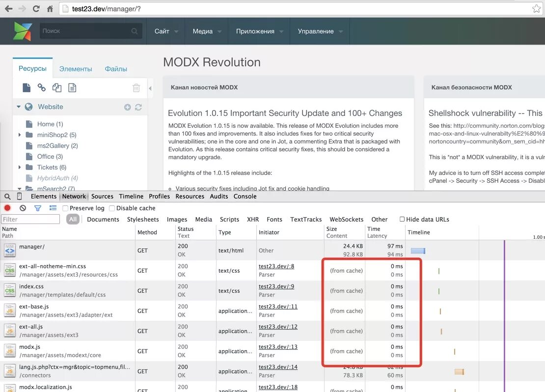Toggle the network filter funnel icon

tap(37, 208)
